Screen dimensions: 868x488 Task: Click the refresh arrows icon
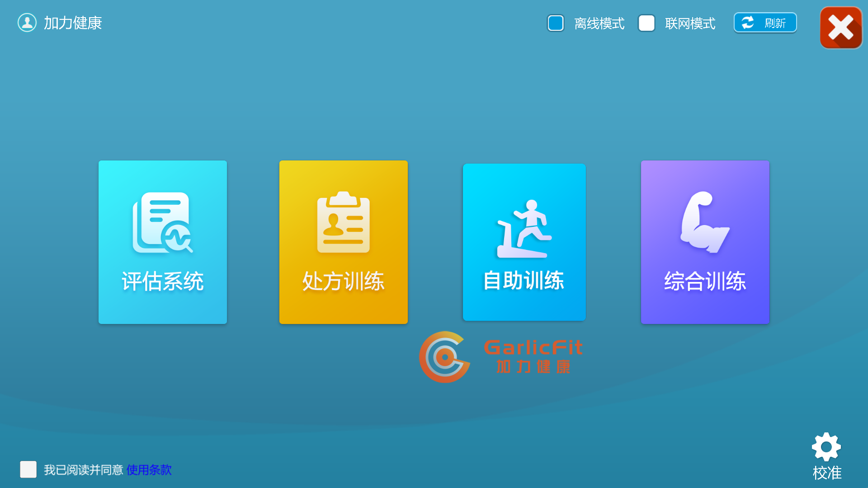coord(748,23)
